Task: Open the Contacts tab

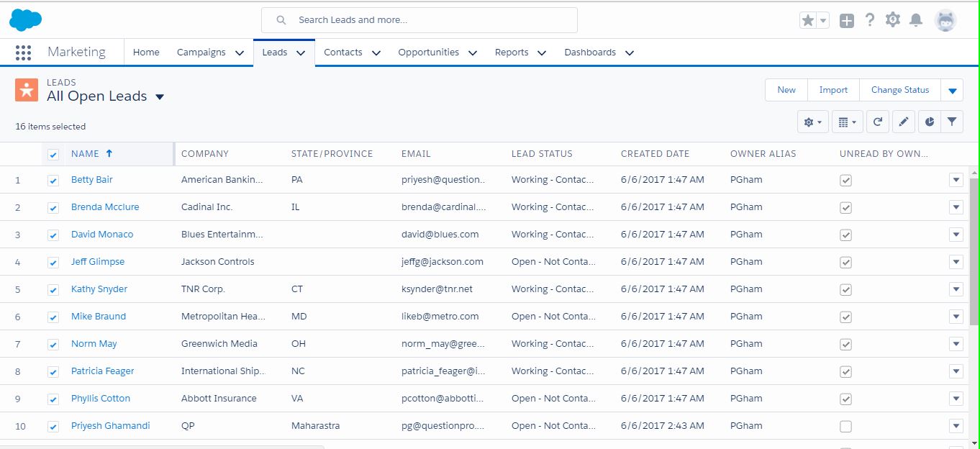Action: (x=343, y=53)
